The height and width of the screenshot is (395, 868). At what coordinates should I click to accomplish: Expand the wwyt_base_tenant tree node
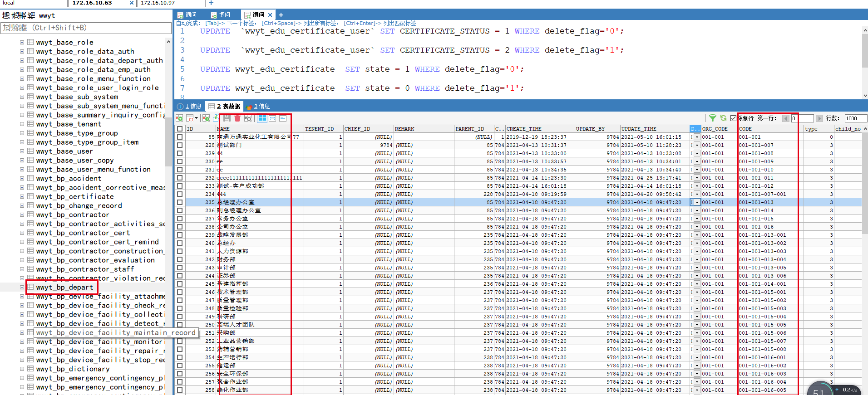[x=22, y=124]
